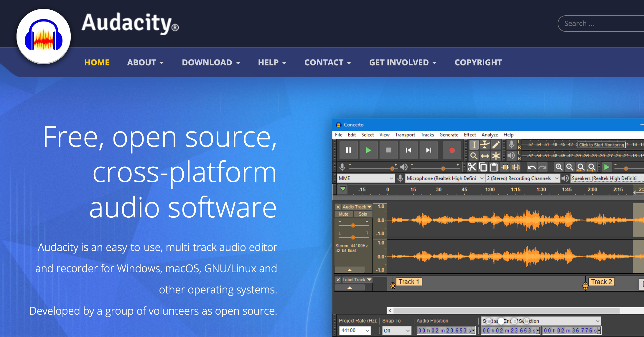Screen dimensions: 644x337
Task: Select the Draw (pencil) tool
Action: (496, 145)
